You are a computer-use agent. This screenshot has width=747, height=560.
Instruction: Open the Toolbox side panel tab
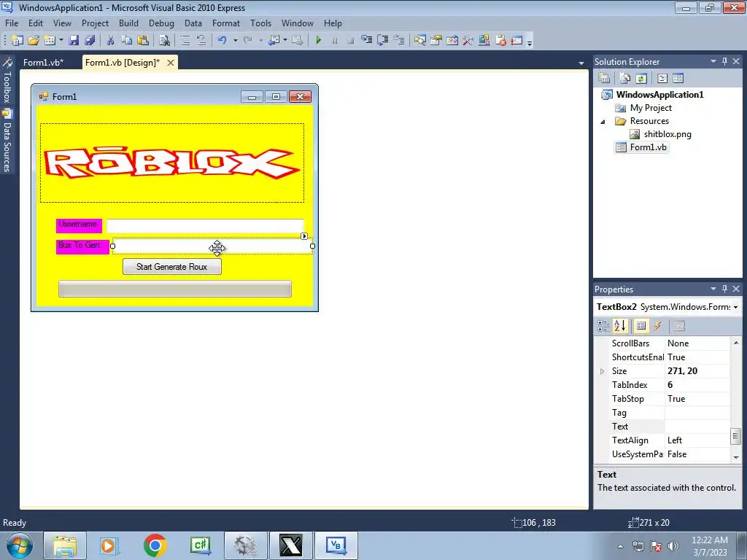tap(7, 81)
